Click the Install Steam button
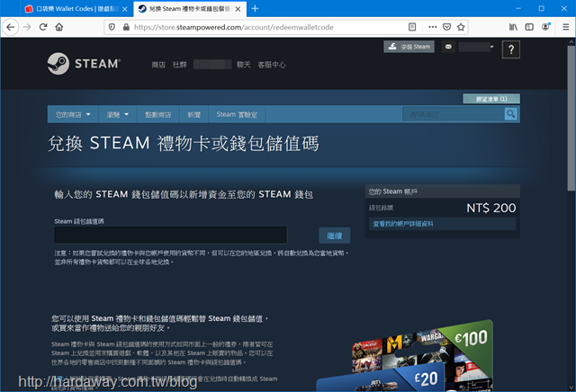The width and height of the screenshot is (576, 392). click(x=409, y=47)
